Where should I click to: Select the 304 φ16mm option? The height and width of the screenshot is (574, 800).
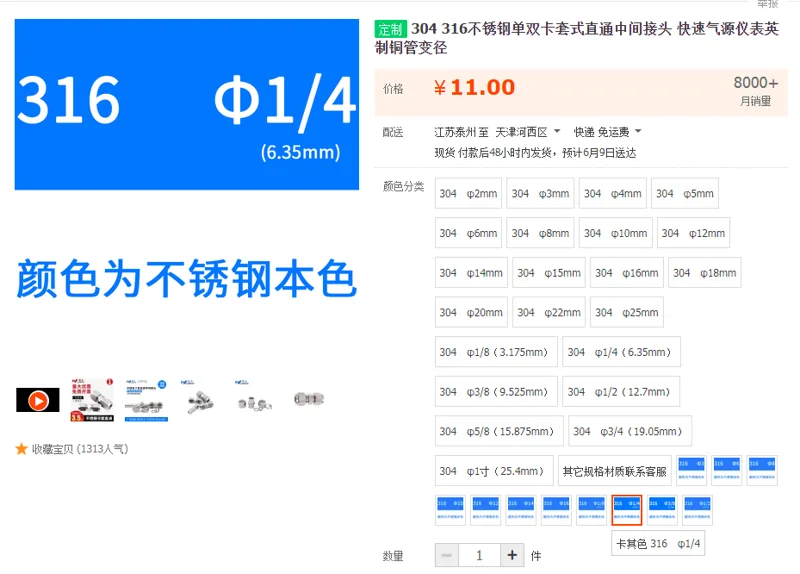pyautogui.click(x=627, y=273)
